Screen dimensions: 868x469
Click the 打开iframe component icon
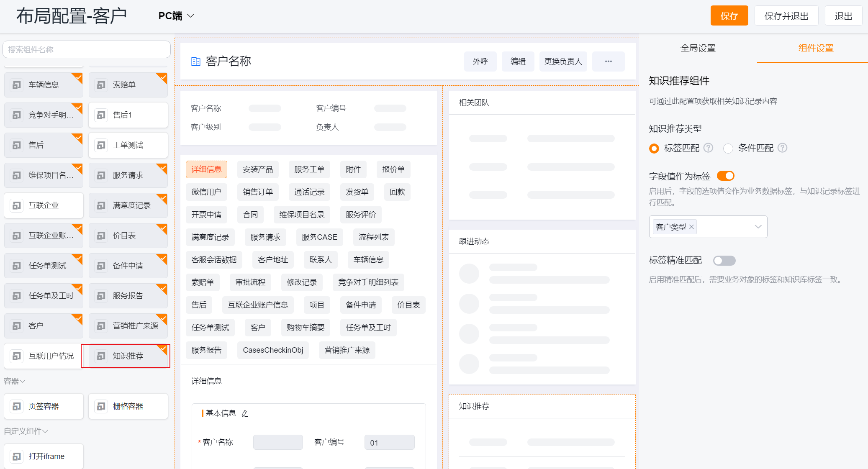point(17,456)
